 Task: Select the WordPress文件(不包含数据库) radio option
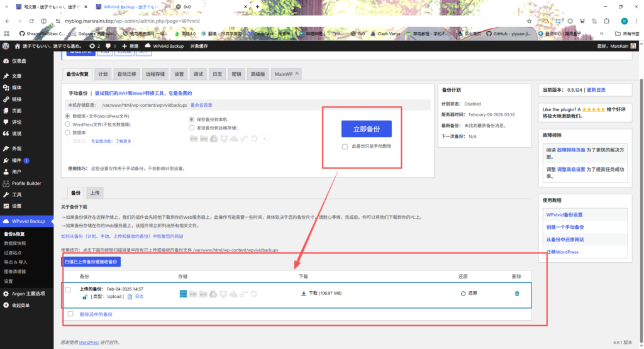(68, 125)
